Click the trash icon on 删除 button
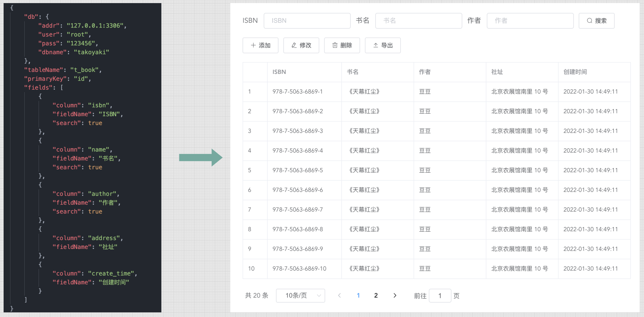Viewport: 644px width, 317px height. pyautogui.click(x=335, y=45)
